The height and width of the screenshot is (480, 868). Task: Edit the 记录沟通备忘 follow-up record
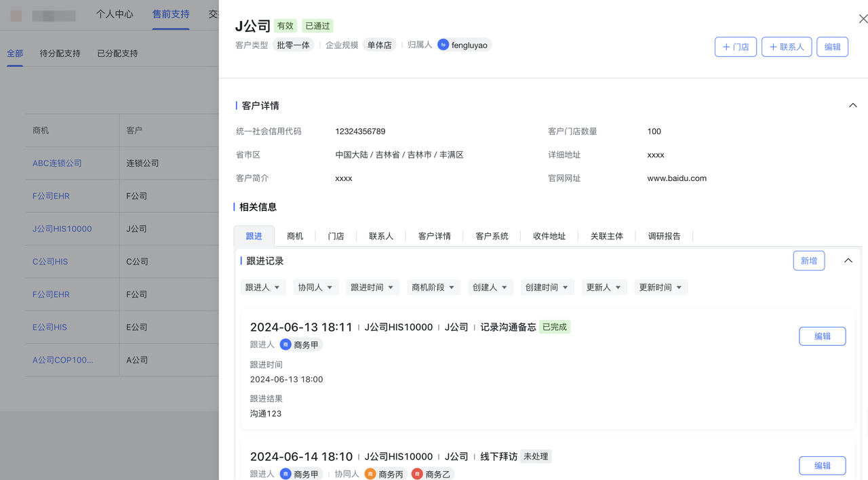(x=823, y=336)
